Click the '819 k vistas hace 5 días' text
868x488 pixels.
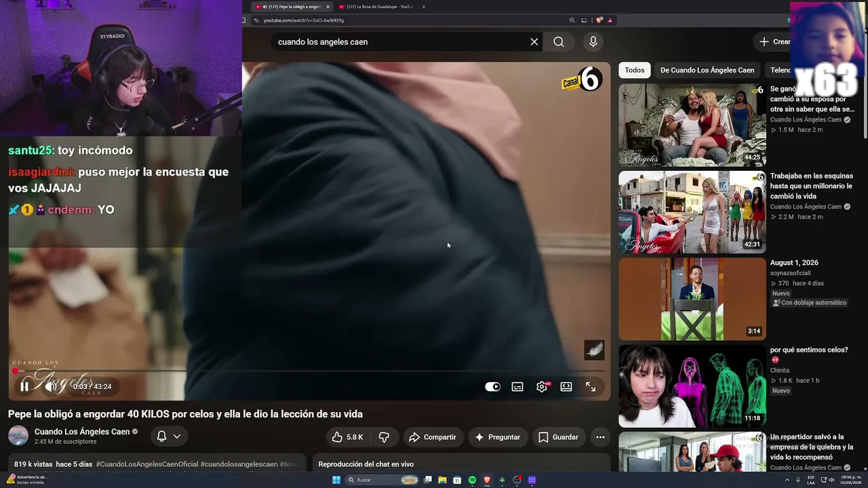coord(53,464)
